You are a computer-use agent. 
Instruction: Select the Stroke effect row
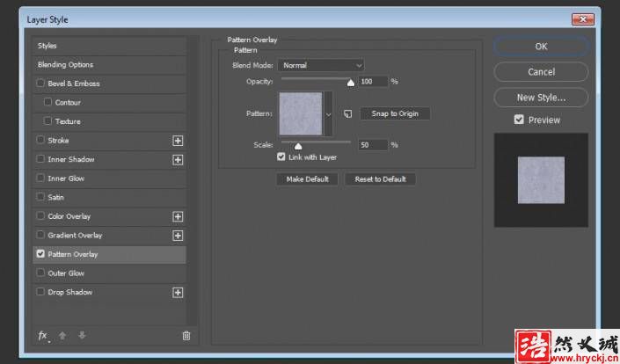pos(109,141)
